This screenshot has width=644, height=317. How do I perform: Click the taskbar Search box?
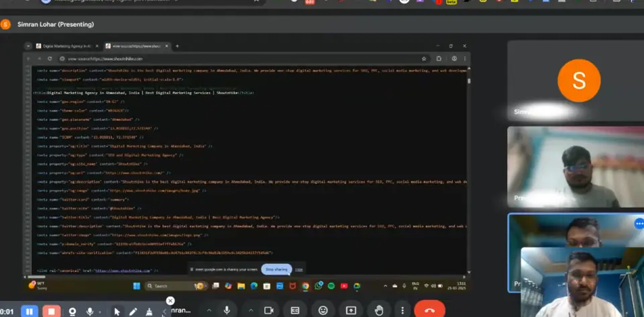coord(175,285)
